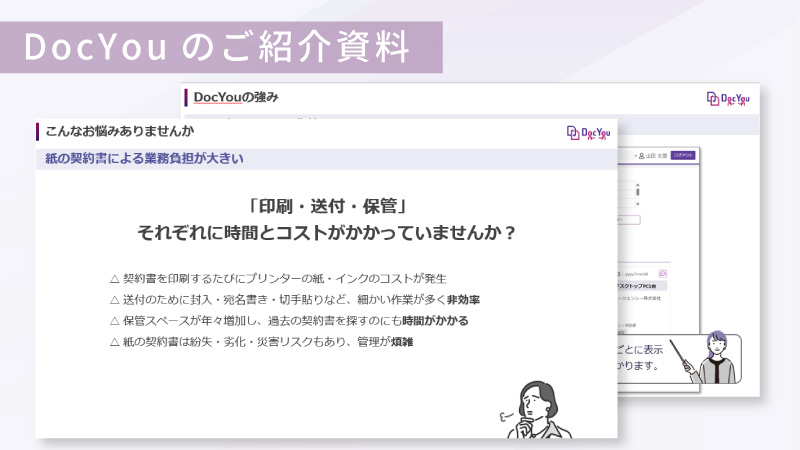Click the こんなお悩みありませんか heading
This screenshot has width=800, height=450.
click(120, 131)
